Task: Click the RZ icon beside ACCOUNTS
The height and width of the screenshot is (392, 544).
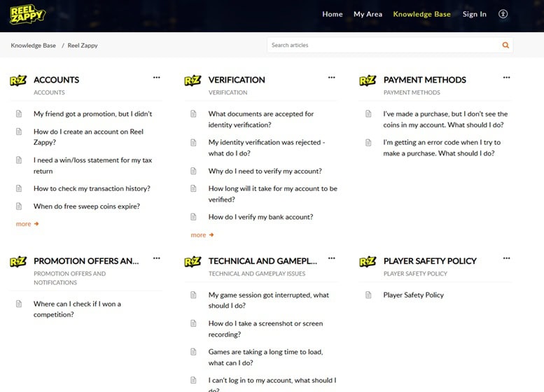Action: click(x=18, y=80)
